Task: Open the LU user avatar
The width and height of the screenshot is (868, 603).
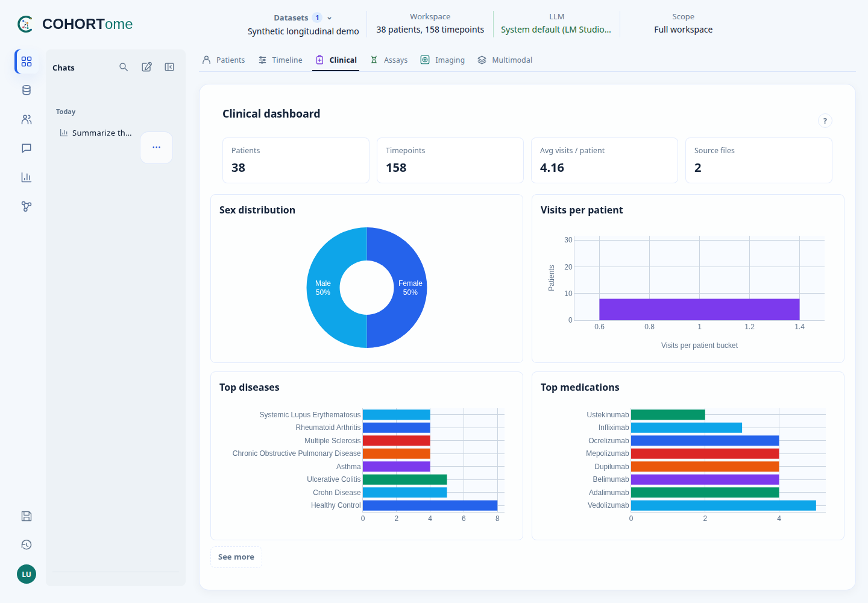Action: click(27, 574)
